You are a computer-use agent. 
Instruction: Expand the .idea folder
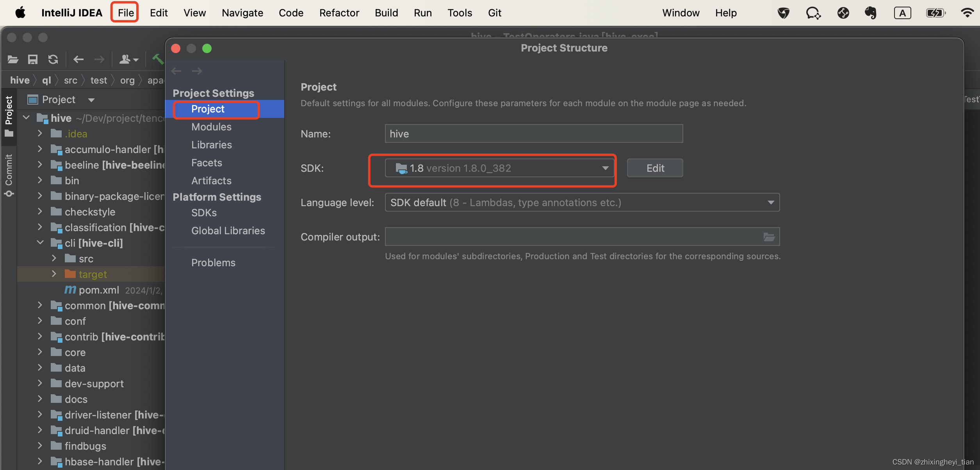pos(39,134)
